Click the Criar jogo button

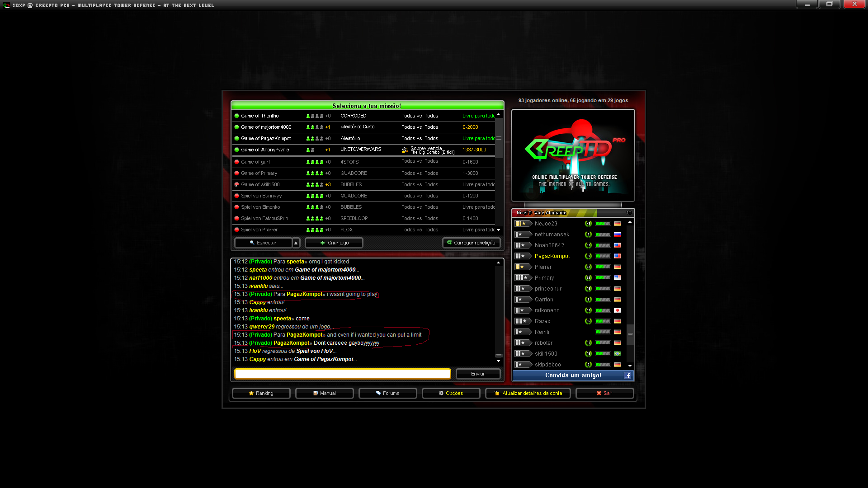[x=334, y=243]
